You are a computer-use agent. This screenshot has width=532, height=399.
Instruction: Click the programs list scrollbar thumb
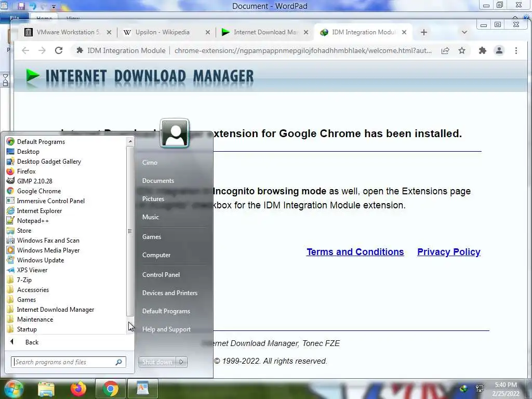click(x=130, y=231)
